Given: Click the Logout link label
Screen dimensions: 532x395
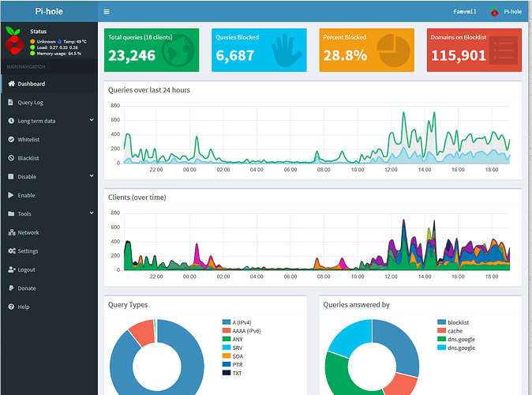Looking at the screenshot, I should [x=27, y=269].
